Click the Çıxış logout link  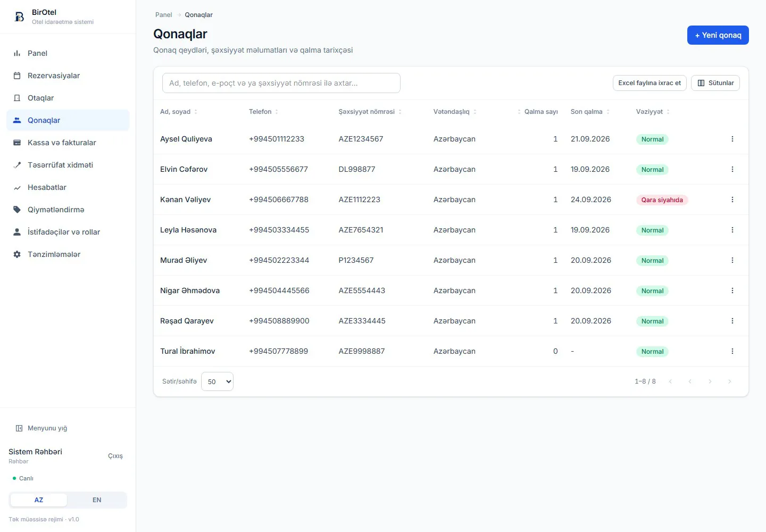[x=115, y=456]
